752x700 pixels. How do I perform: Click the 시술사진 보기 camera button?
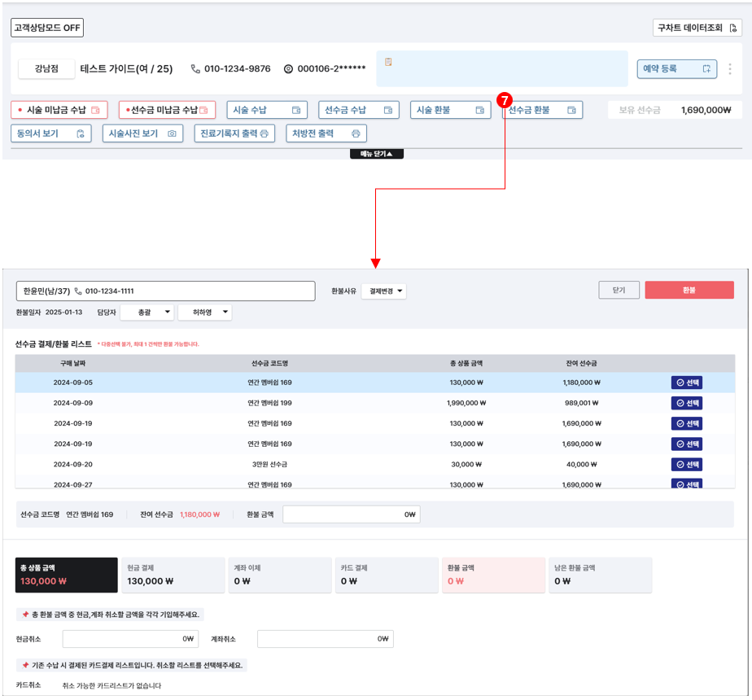pyautogui.click(x=142, y=133)
